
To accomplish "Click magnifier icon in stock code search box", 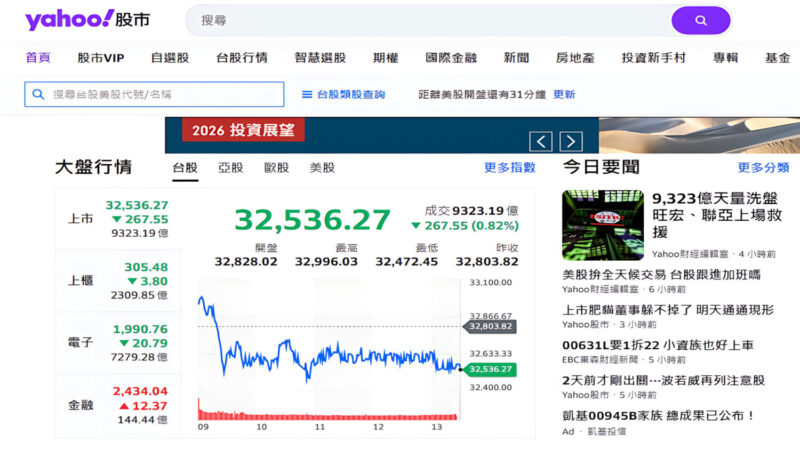I will coord(39,94).
